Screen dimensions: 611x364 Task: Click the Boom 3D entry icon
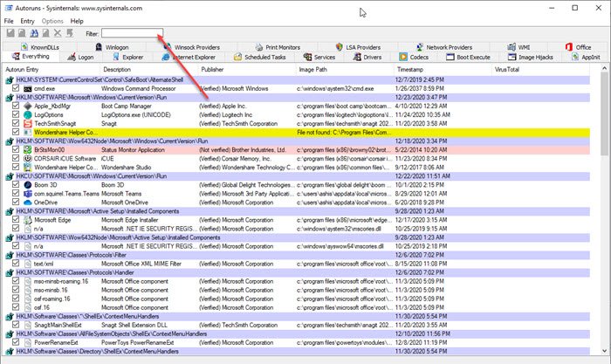(27, 185)
